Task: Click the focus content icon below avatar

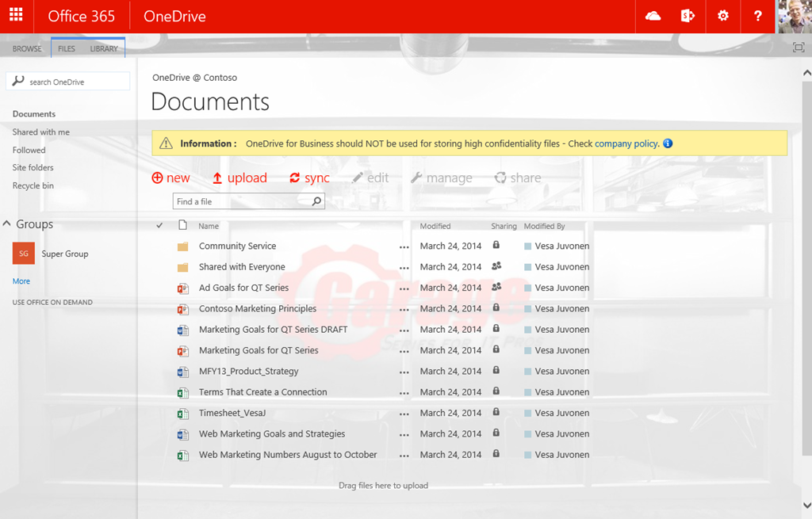Action: point(799,48)
